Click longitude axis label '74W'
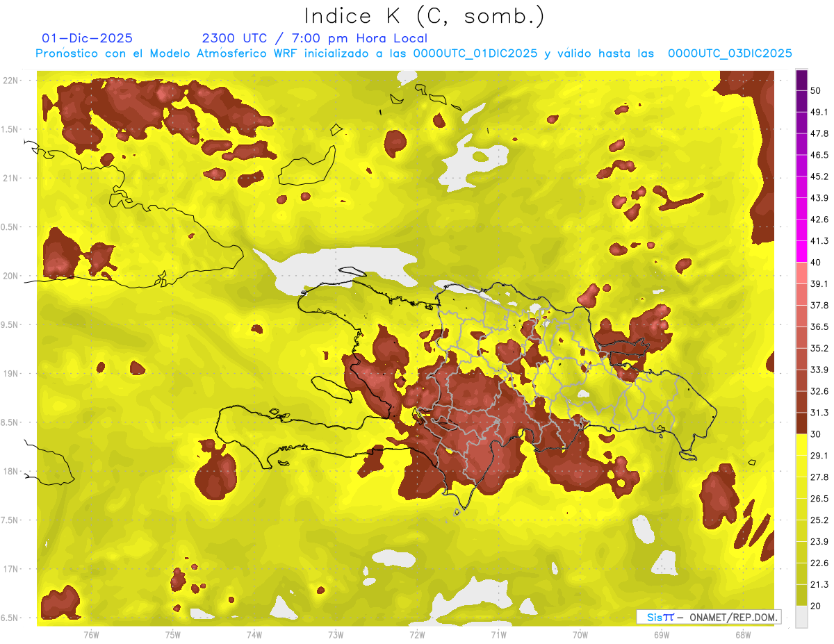Image resolution: width=834 pixels, height=644 pixels. click(x=254, y=635)
